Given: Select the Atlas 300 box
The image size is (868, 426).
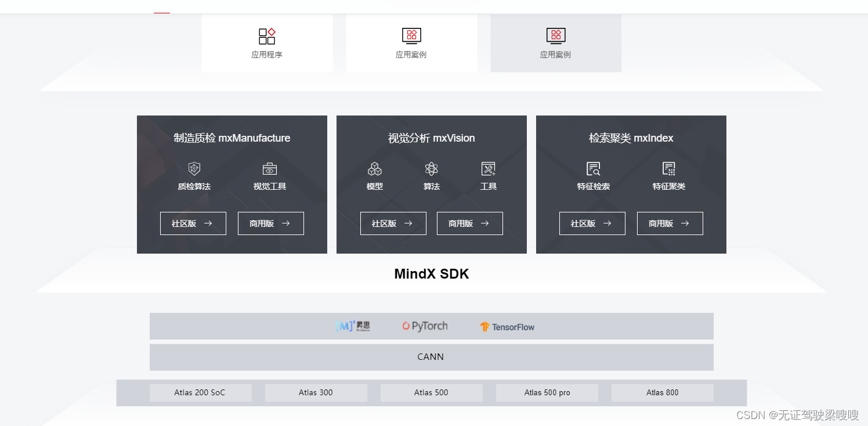Looking at the screenshot, I should pos(316,393).
